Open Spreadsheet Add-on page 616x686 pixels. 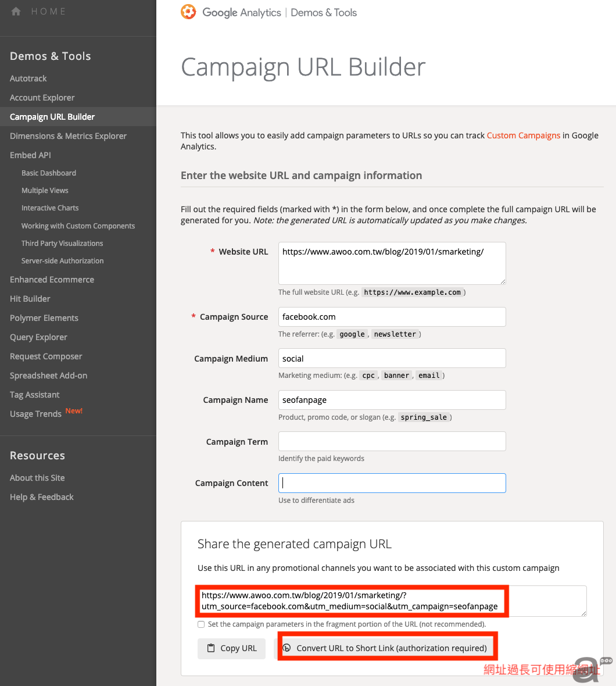point(49,376)
